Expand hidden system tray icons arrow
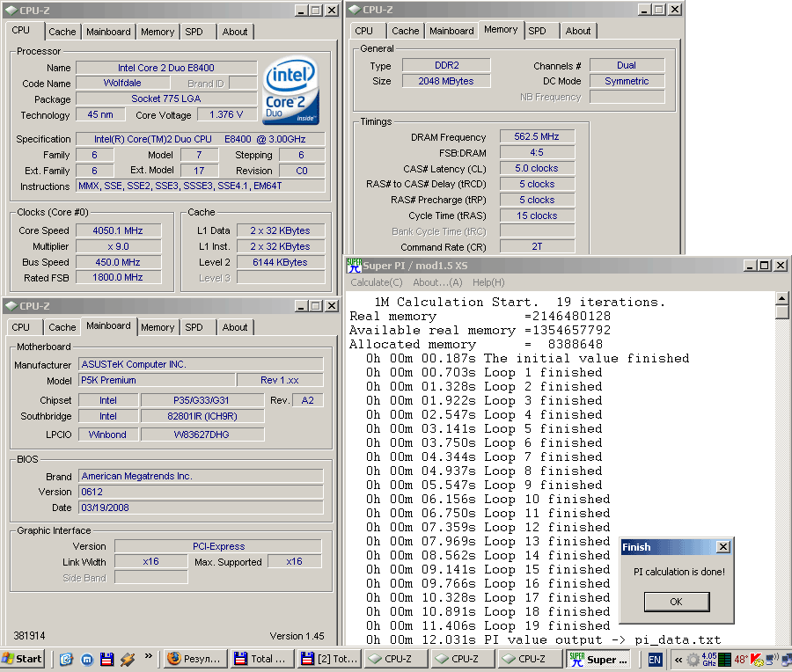792x672 pixels. click(678, 660)
